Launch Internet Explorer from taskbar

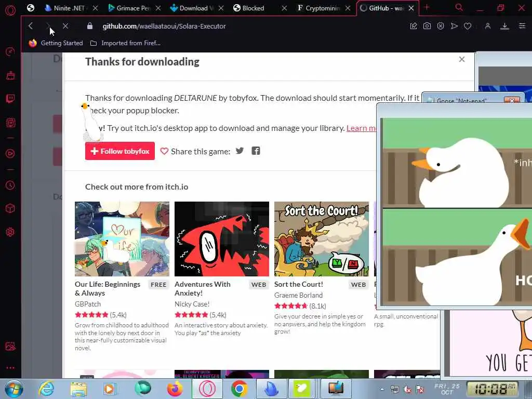46,389
